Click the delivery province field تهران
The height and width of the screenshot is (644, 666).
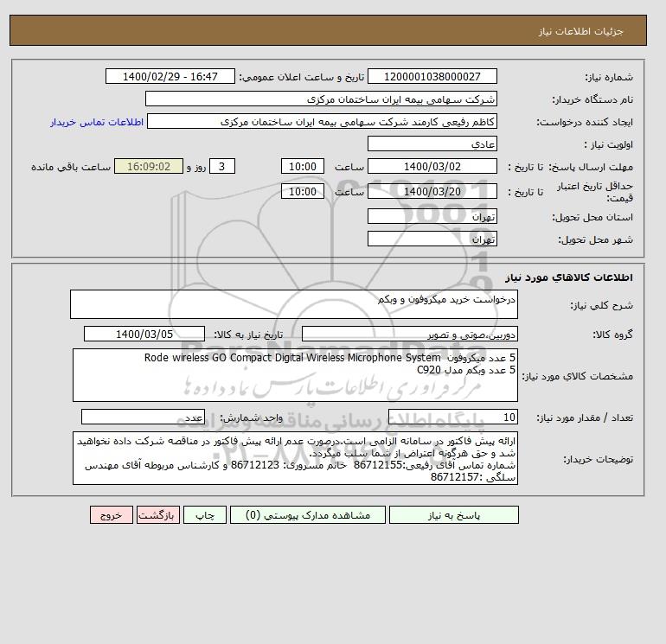tap(432, 216)
